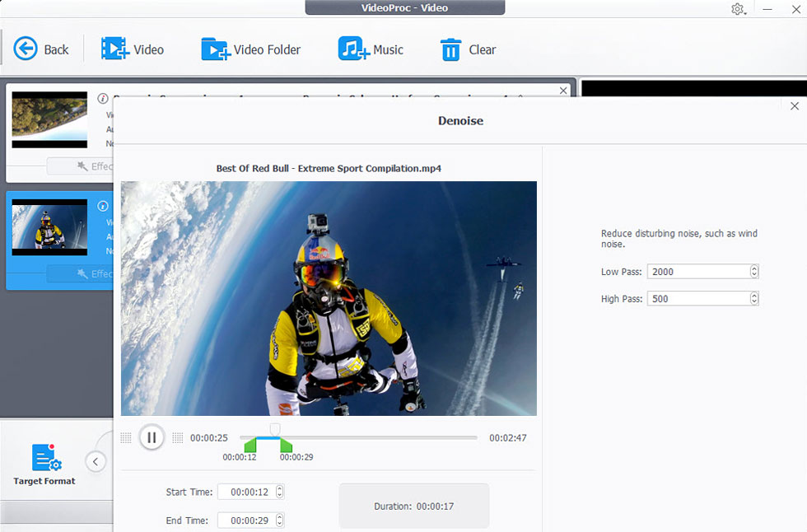This screenshot has height=532, width=807.
Task: Open the Target Format icon
Action: (44, 459)
